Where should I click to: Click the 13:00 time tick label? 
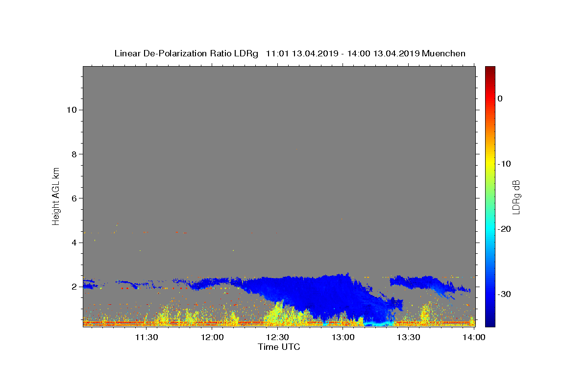click(x=343, y=338)
